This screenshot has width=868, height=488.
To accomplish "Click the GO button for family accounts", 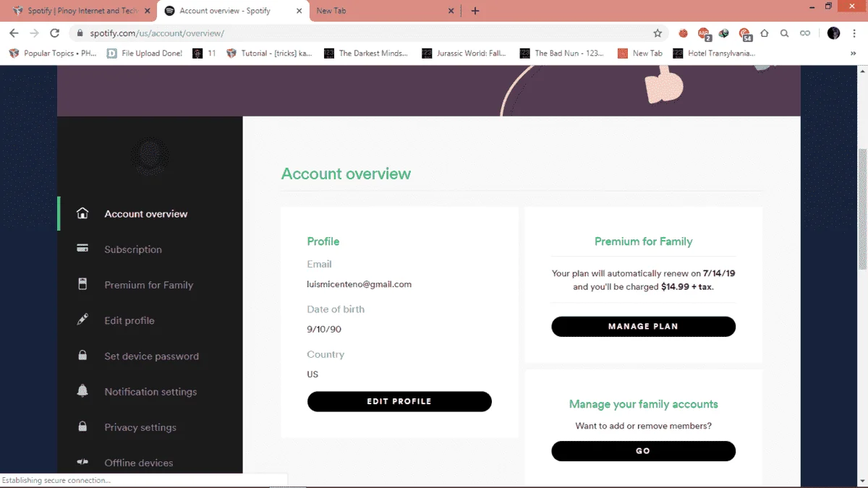I will pos(643,450).
